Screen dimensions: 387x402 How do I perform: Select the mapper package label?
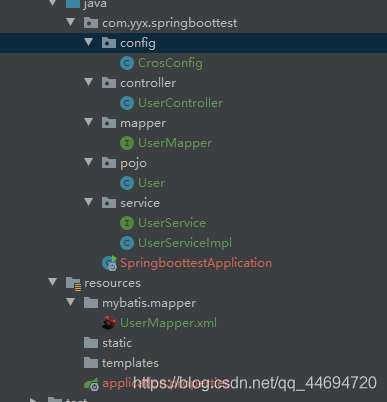pos(143,124)
